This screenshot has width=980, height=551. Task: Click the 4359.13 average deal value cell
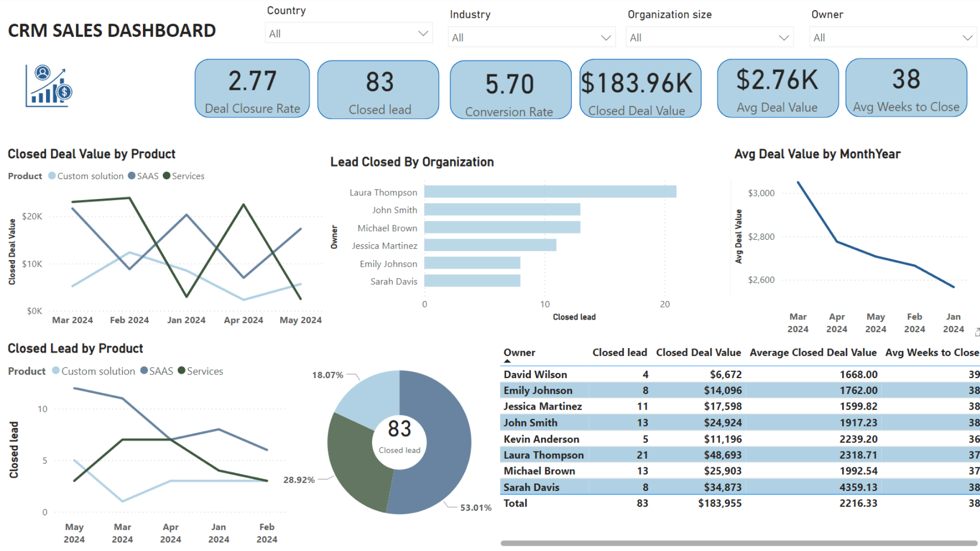pyautogui.click(x=859, y=487)
